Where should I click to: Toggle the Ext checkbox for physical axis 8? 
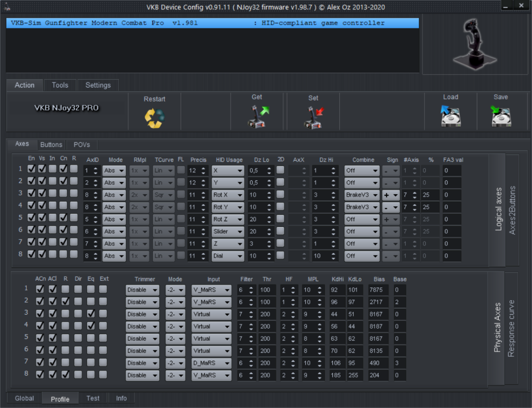tap(103, 374)
